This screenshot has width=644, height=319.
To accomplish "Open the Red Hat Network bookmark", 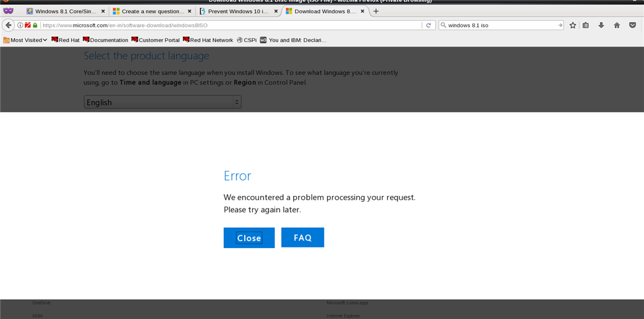I will 208,40.
